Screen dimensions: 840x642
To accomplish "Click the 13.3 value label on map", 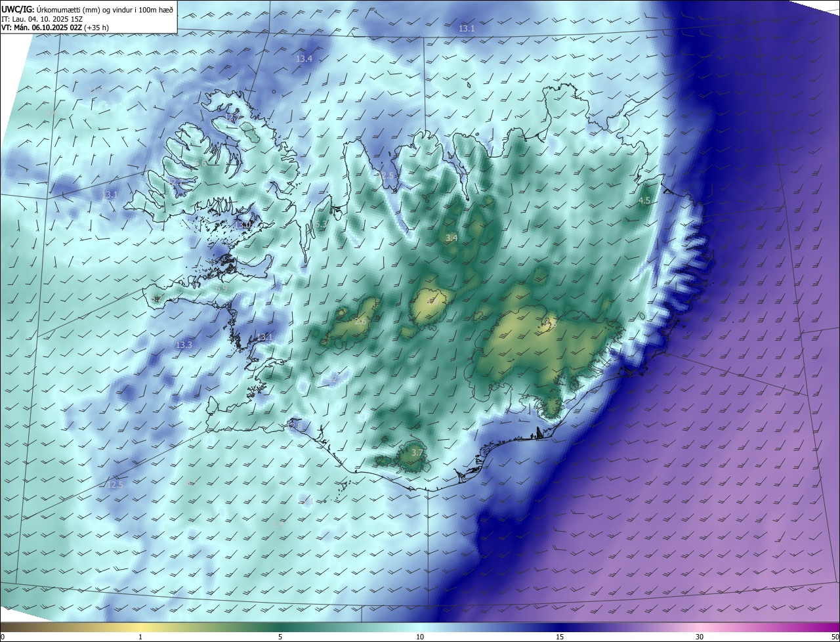I will coord(184,345).
